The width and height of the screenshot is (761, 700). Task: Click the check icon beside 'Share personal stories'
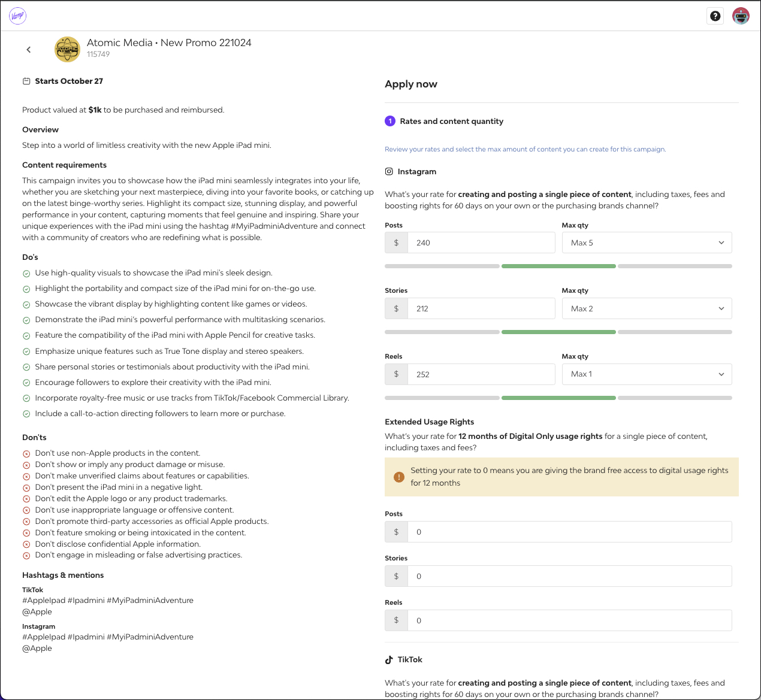(x=26, y=368)
